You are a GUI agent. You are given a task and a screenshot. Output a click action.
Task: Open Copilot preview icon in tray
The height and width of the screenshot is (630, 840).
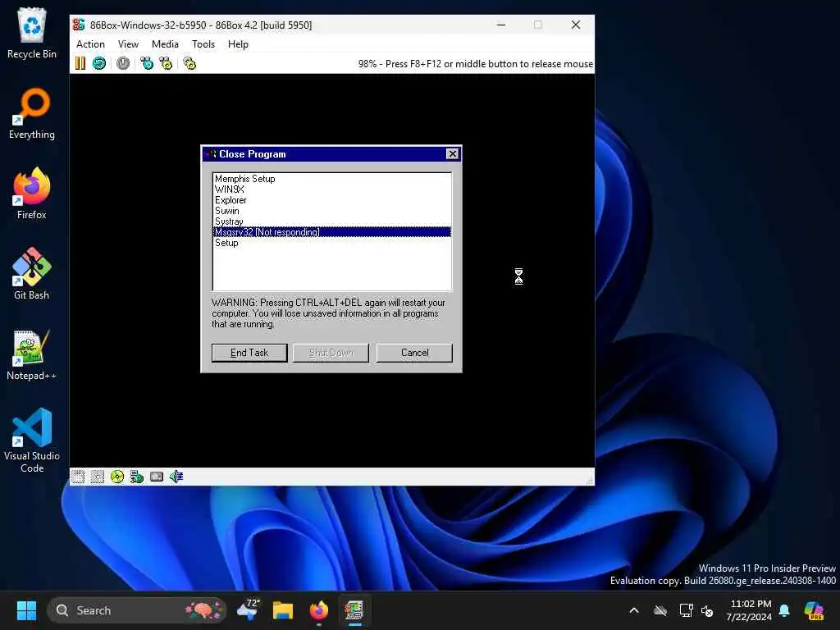815,610
